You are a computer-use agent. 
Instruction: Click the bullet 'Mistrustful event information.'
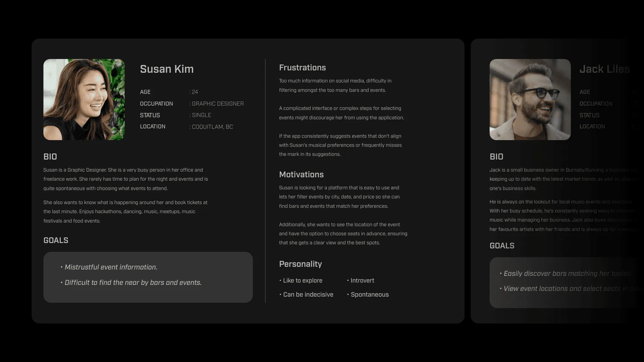pyautogui.click(x=109, y=267)
